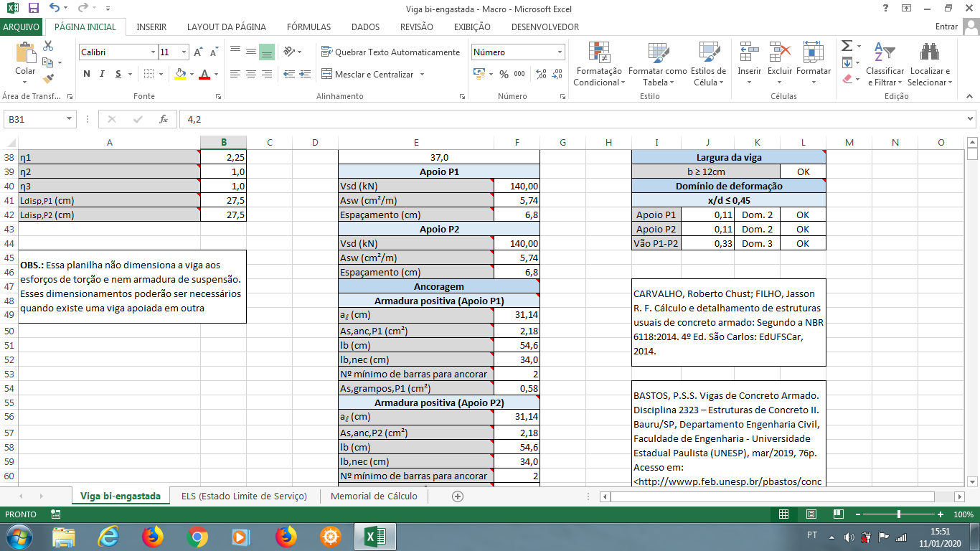
Task: Click the AutoSum sigma icon
Action: pyautogui.click(x=847, y=46)
